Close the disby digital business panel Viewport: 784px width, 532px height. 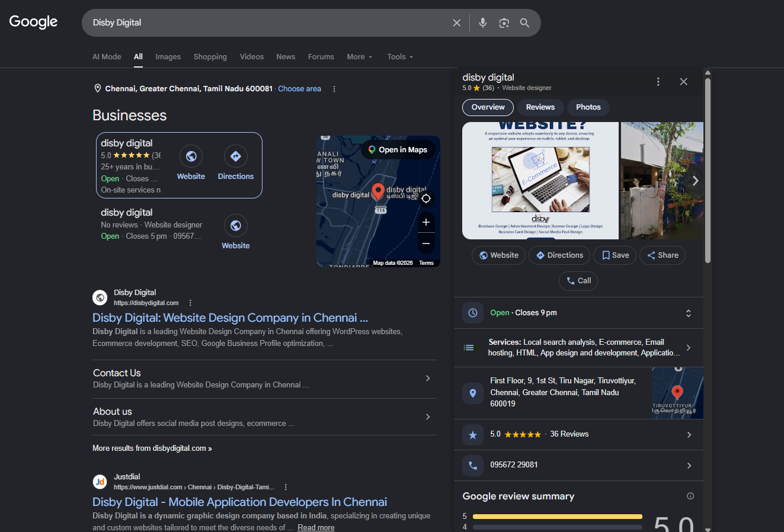684,82
